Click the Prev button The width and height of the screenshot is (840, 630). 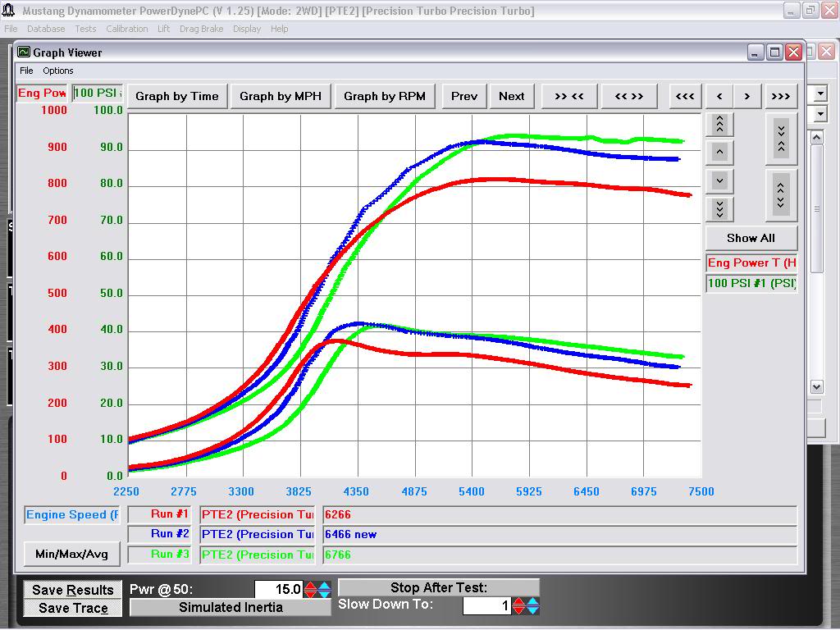[x=464, y=97]
